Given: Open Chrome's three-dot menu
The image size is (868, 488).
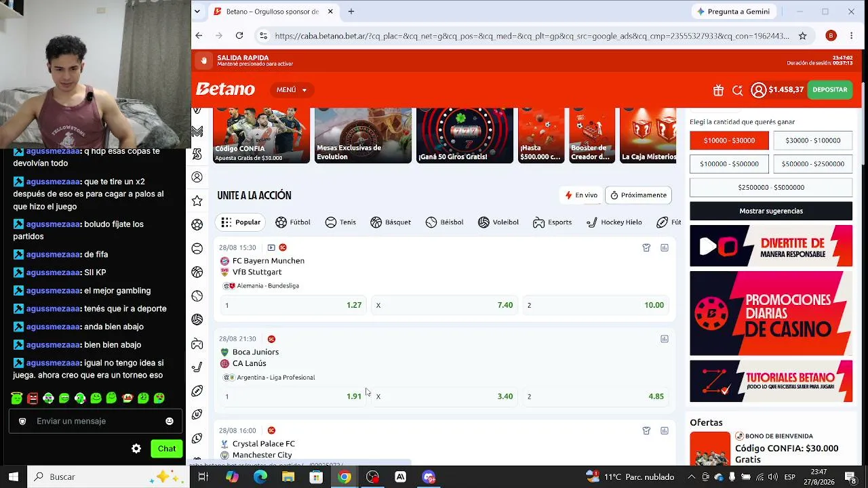Looking at the screenshot, I should point(851,36).
